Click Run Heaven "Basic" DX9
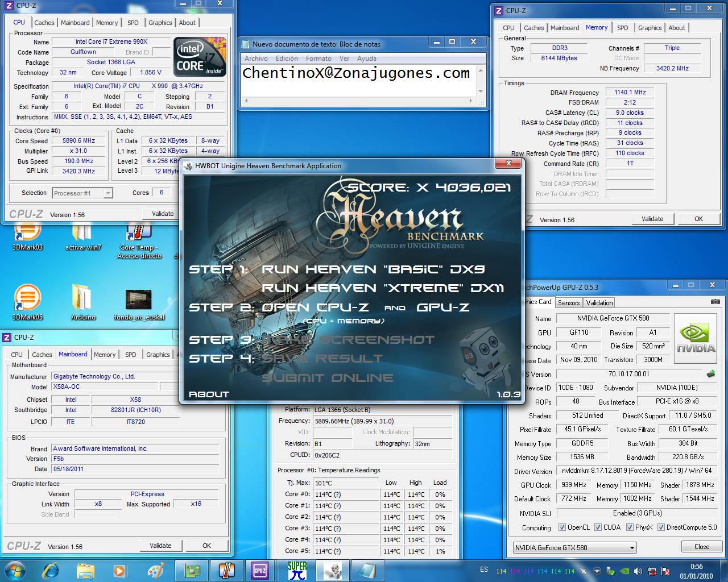Screen dimensions: 728x582 [x=373, y=269]
